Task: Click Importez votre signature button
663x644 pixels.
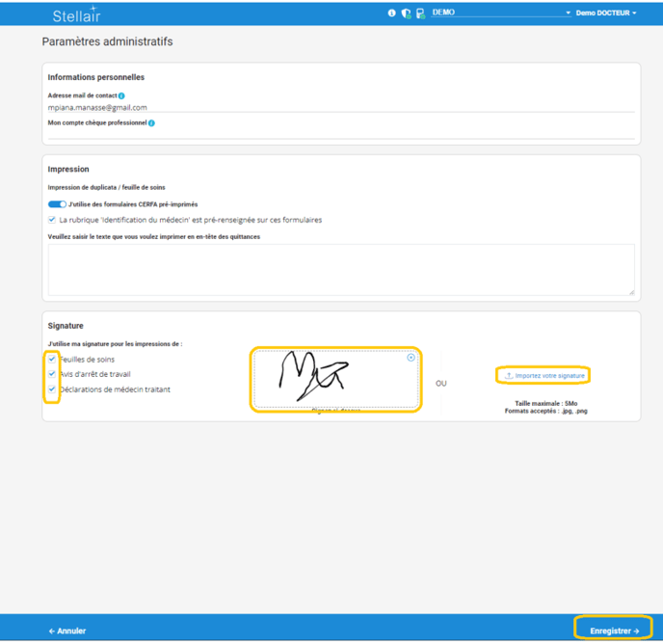Action: click(545, 375)
